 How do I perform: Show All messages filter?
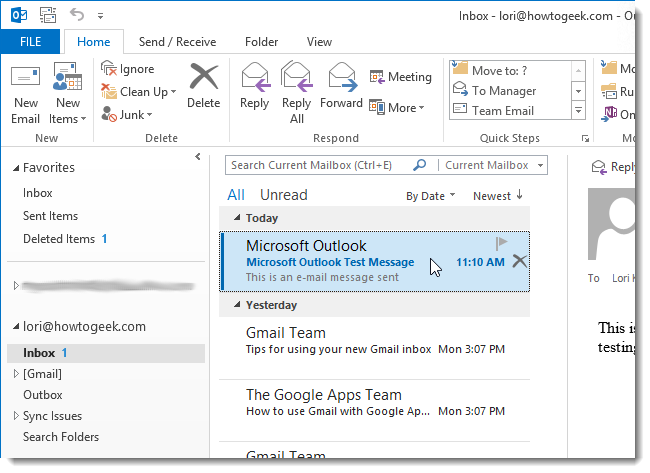click(236, 195)
